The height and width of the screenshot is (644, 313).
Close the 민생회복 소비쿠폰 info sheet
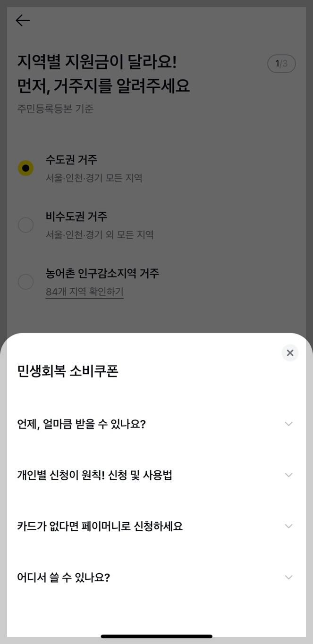290,352
